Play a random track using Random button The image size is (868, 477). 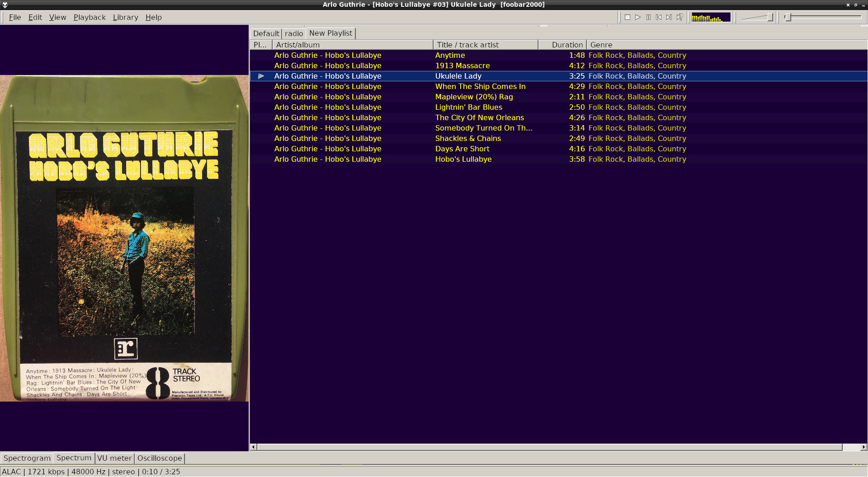coord(679,18)
